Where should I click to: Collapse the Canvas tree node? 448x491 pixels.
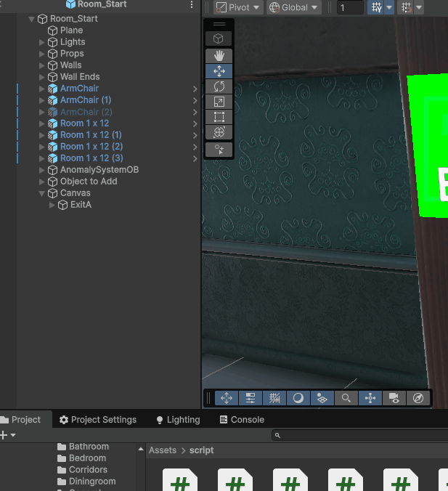(x=42, y=193)
